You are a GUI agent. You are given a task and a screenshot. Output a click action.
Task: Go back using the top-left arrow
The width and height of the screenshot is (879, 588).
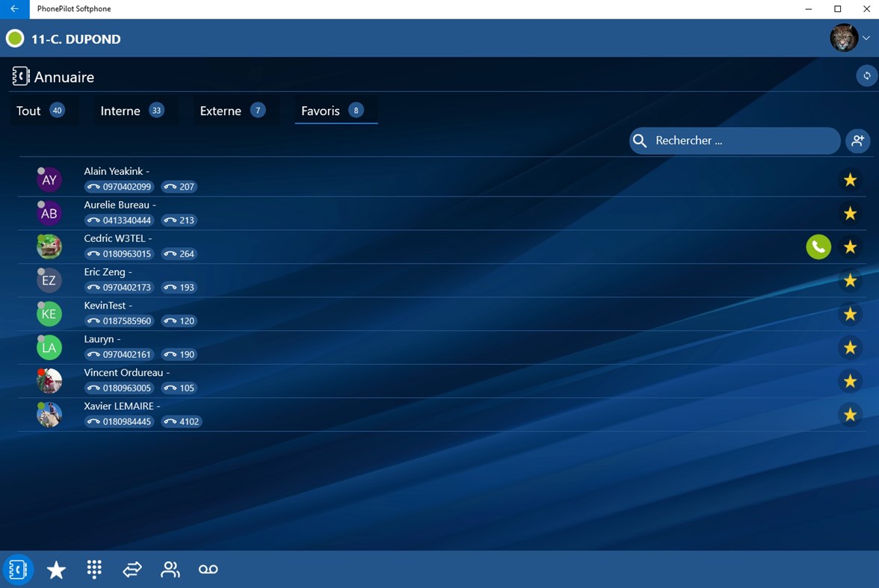click(x=13, y=8)
